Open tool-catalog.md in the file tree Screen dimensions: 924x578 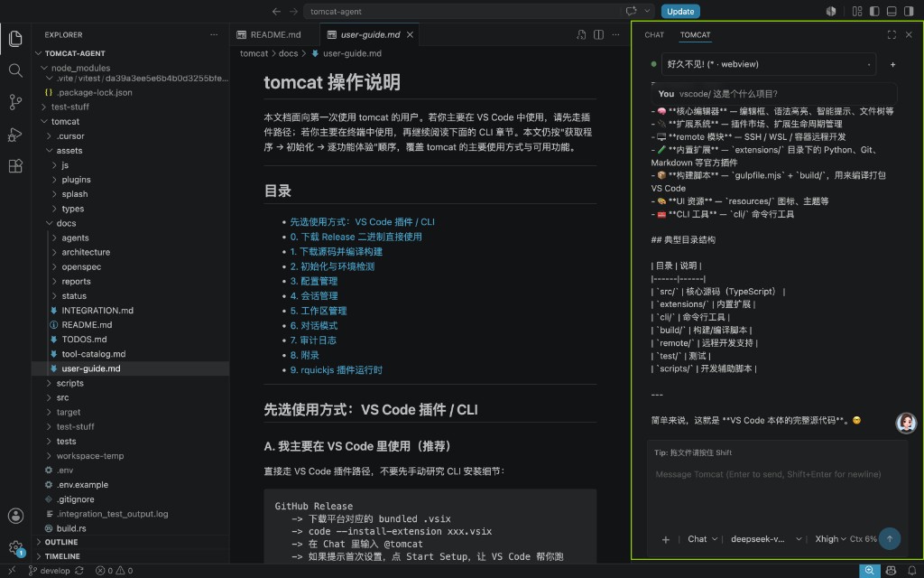click(94, 354)
